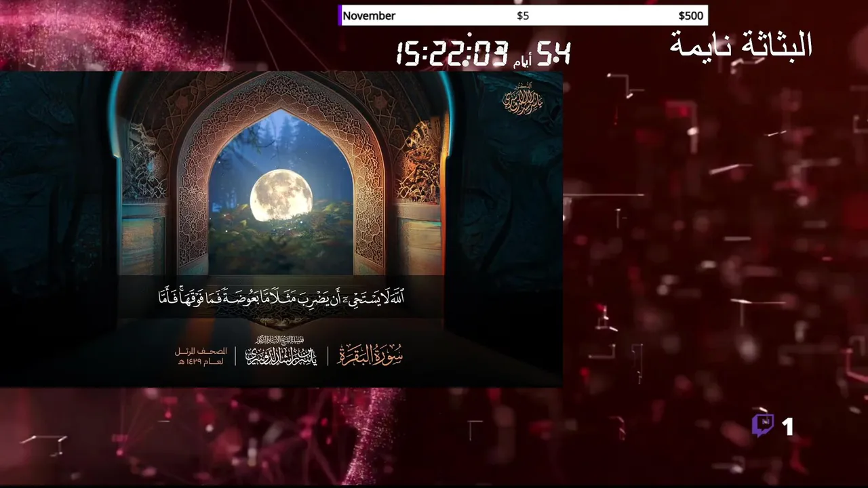The width and height of the screenshot is (868, 488).
Task: Click the "البثاثة نايمة" stream title
Action: click(741, 45)
